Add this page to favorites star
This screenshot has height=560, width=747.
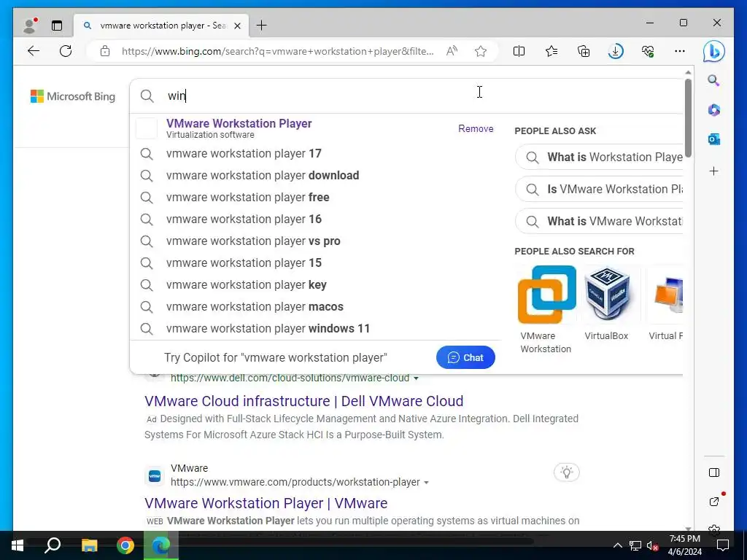coord(481,51)
